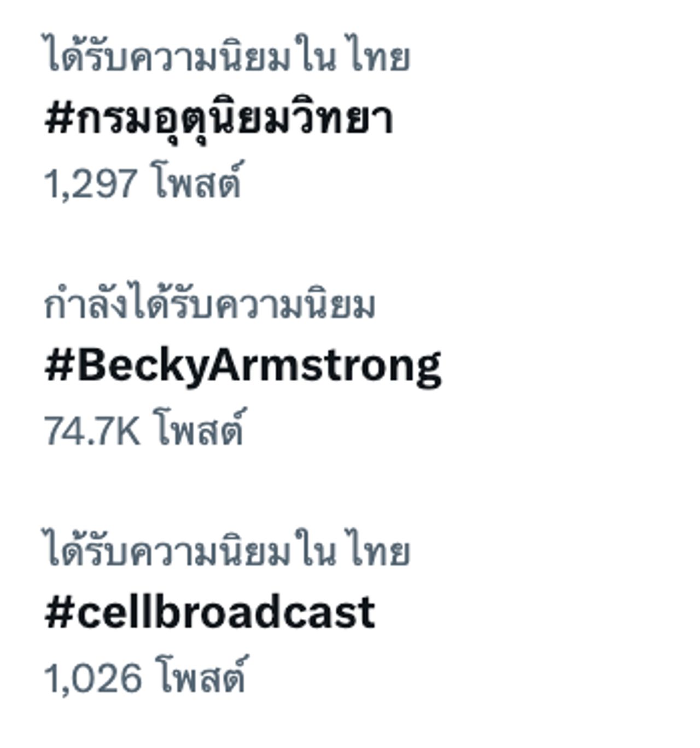
Task: Click the 1,297 post count number
Action: 90,184
